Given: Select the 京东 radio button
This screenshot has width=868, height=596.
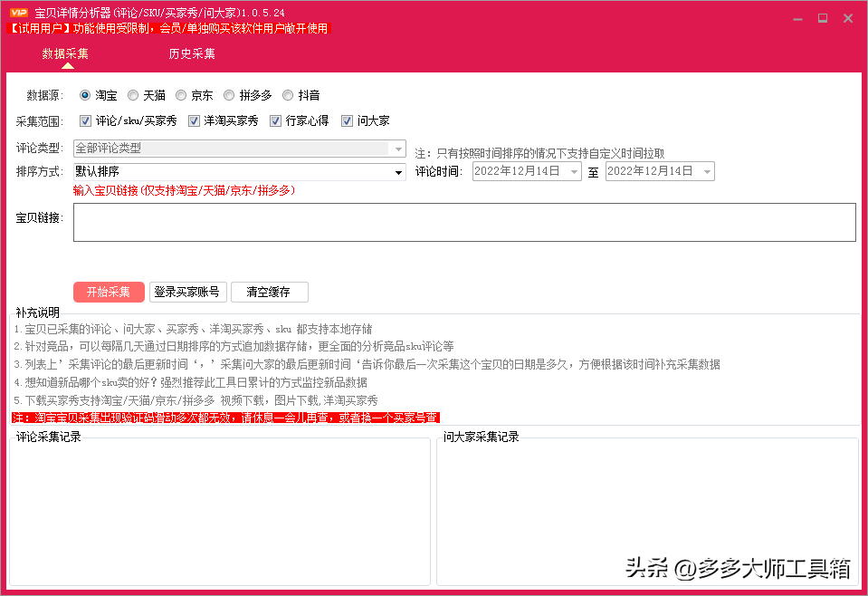Looking at the screenshot, I should click(x=181, y=94).
